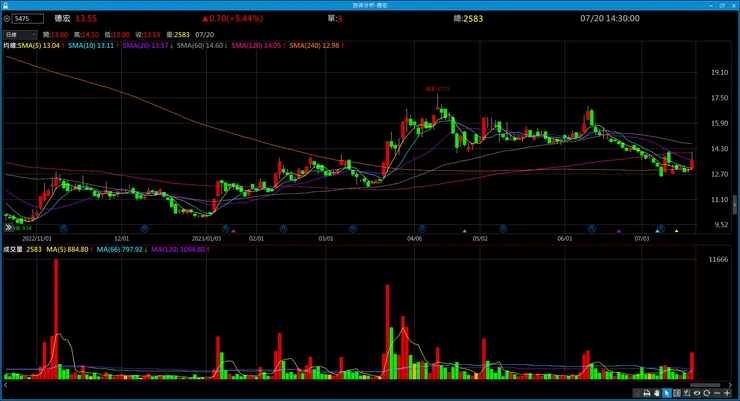Select the MA(120) 1094.80 volume label
Viewport: 740px width, 401px height.
pos(180,249)
